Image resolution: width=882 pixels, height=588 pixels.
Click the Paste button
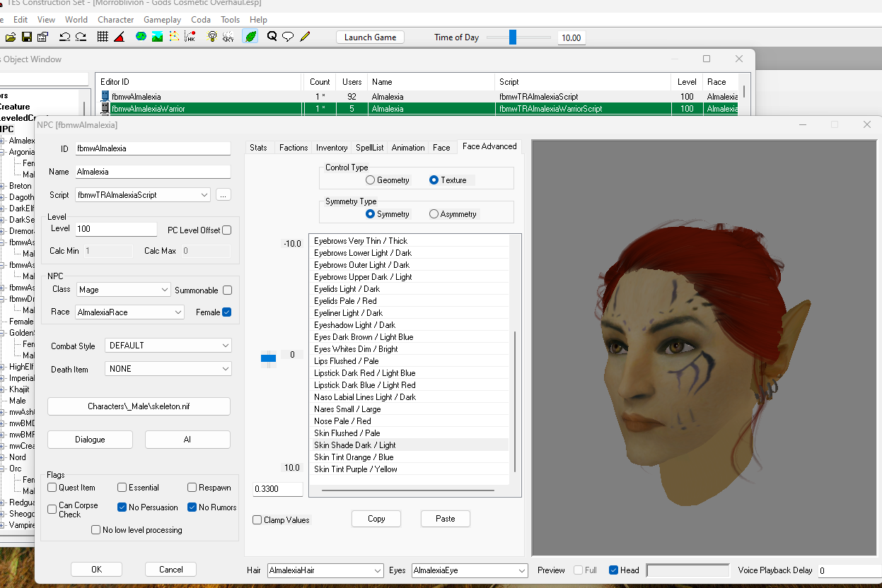446,519
